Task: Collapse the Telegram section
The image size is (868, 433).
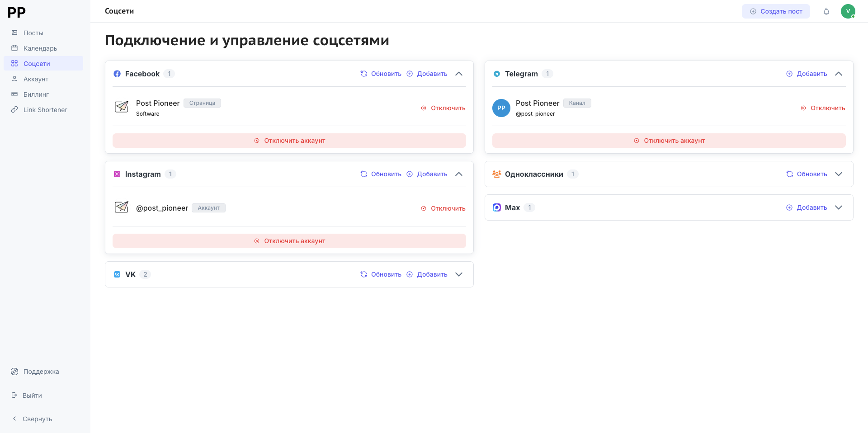Action: pyautogui.click(x=839, y=74)
